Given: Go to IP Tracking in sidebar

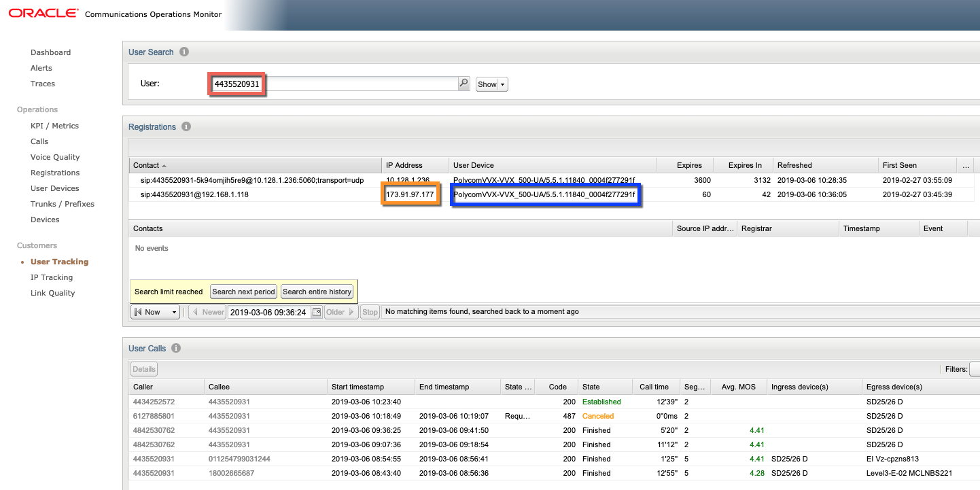Looking at the screenshot, I should 52,277.
